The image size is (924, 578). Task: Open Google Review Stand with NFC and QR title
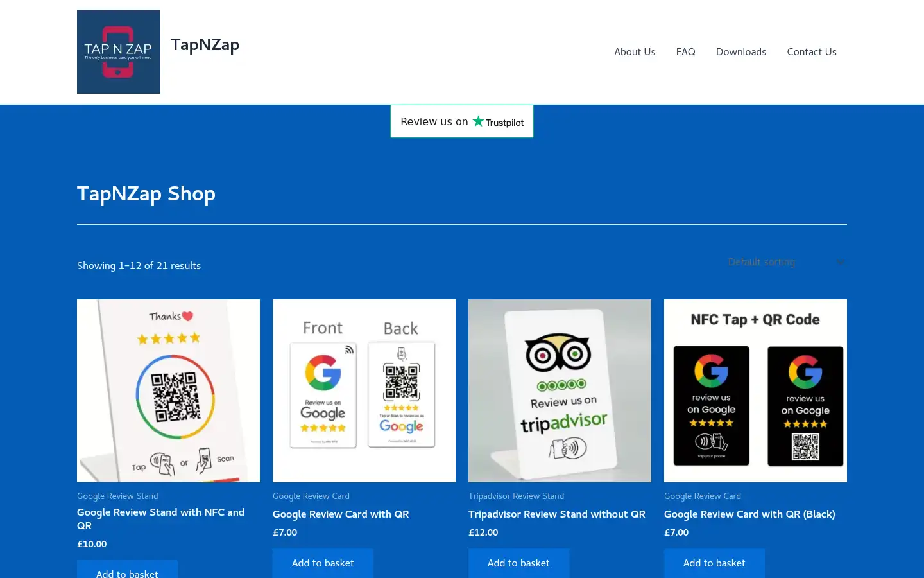click(x=160, y=519)
